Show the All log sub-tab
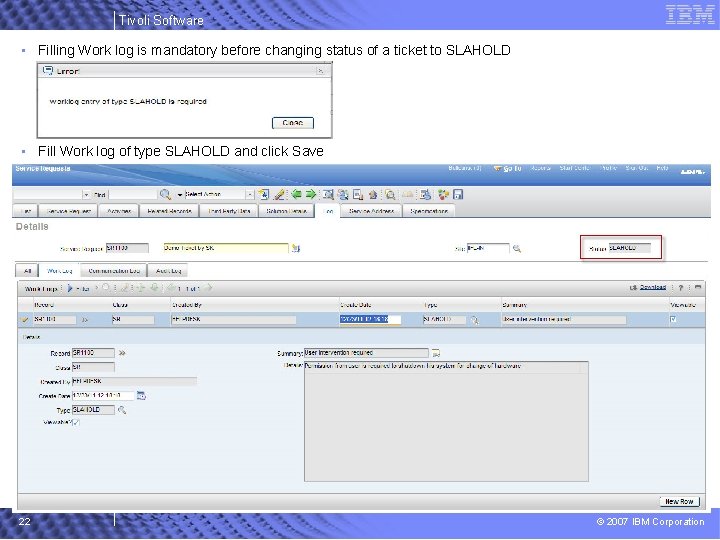 tap(27, 270)
